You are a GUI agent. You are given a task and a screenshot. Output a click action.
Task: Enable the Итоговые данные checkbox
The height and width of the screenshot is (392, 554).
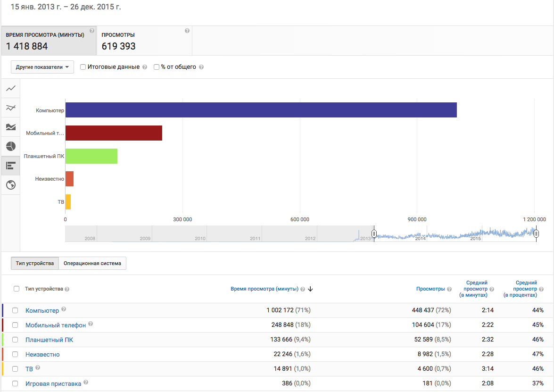coord(83,67)
